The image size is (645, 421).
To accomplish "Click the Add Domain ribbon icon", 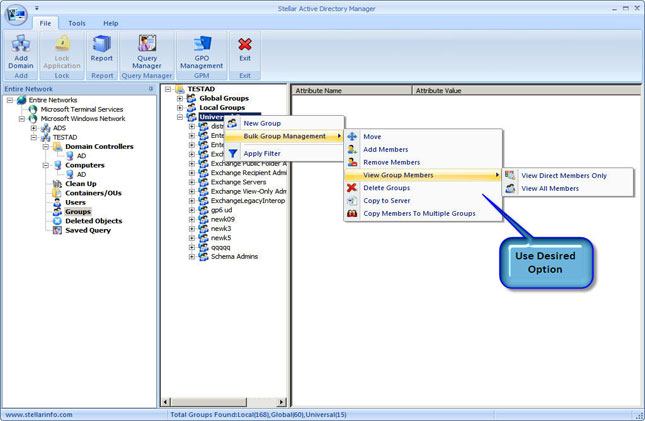I will (x=21, y=44).
